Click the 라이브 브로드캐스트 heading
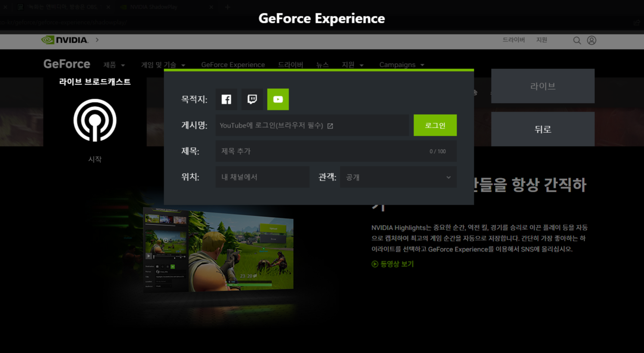The height and width of the screenshot is (353, 644). [x=95, y=81]
